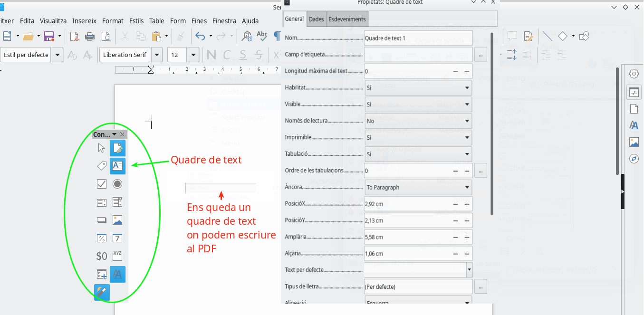Toggle formatting marks pilcrow icon
The image size is (644, 315).
pyautogui.click(x=277, y=36)
